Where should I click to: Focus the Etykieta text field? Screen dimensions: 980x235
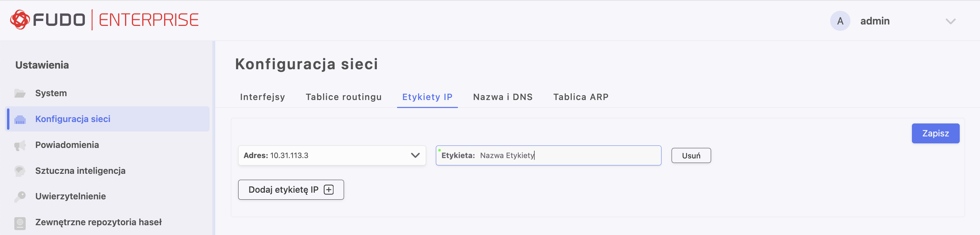548,155
